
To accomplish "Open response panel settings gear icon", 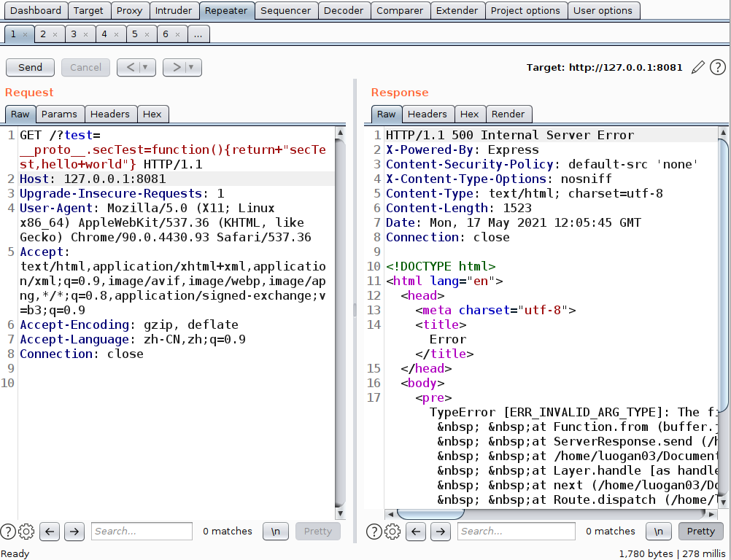I will click(x=392, y=532).
